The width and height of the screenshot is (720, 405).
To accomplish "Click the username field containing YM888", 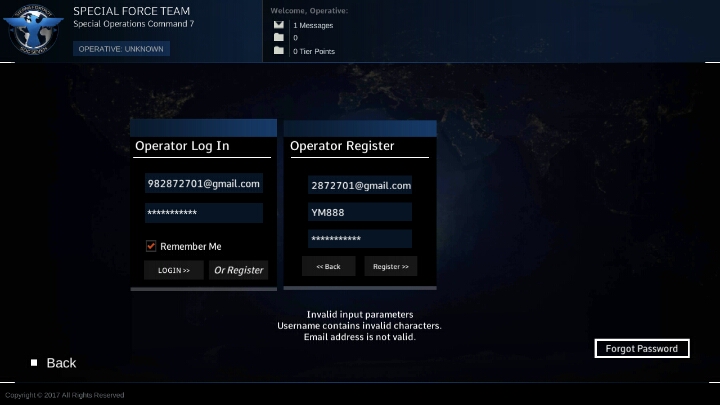I will point(360,212).
